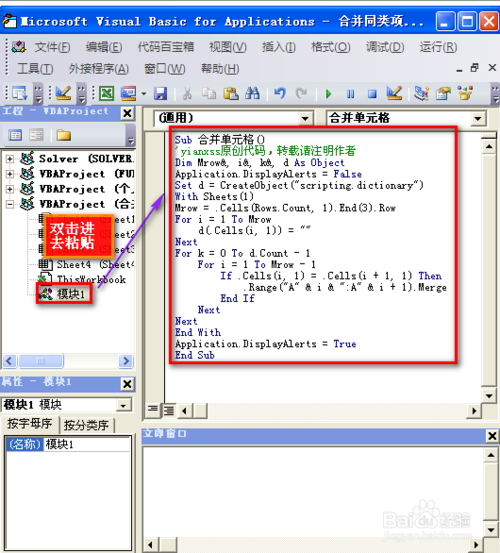Restore the inner code window

point(475,67)
